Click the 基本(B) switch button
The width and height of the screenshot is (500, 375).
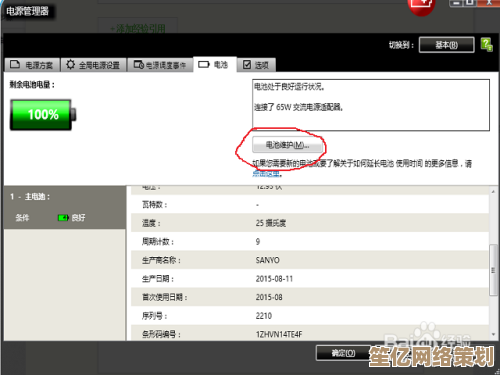[x=446, y=45]
